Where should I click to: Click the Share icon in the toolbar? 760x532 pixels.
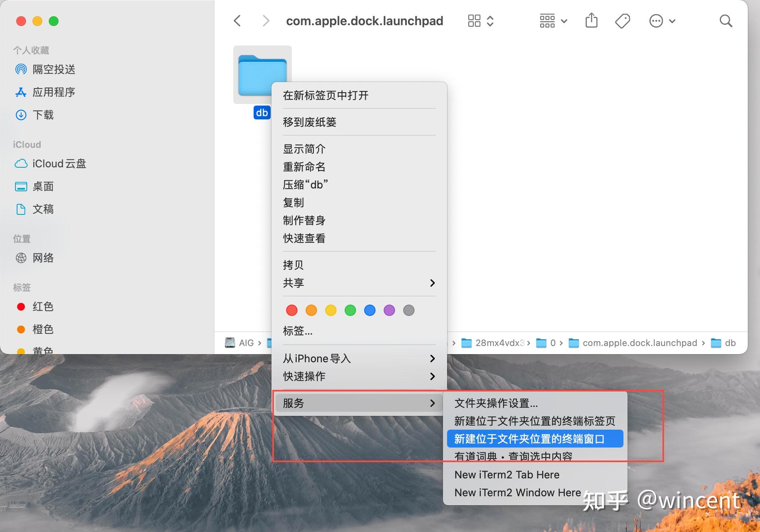click(x=591, y=21)
